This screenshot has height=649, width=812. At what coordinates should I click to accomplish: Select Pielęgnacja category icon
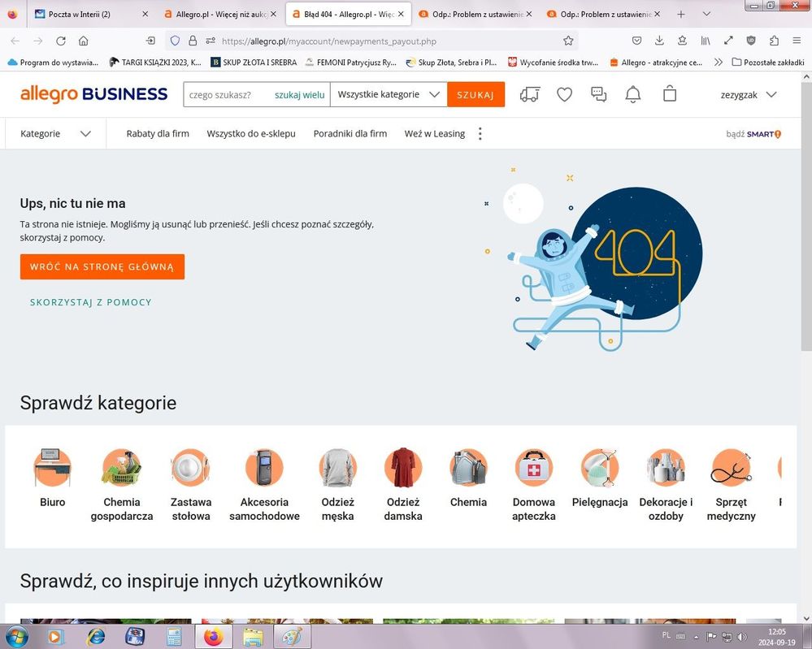600,468
